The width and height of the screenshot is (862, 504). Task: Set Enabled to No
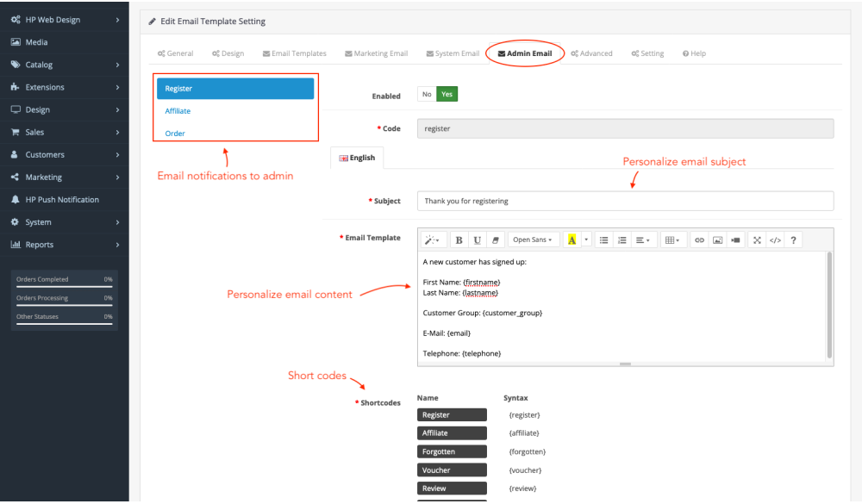426,95
